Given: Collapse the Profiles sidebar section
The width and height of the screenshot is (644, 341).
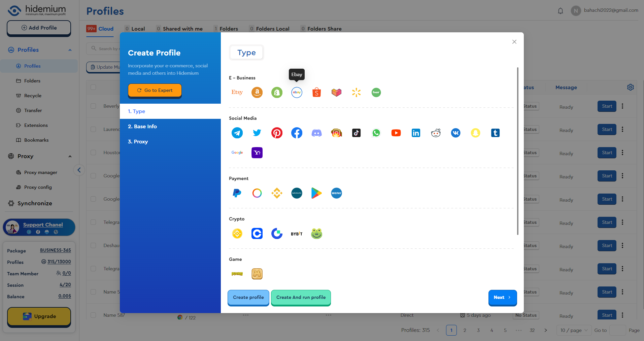Looking at the screenshot, I should click(x=70, y=50).
